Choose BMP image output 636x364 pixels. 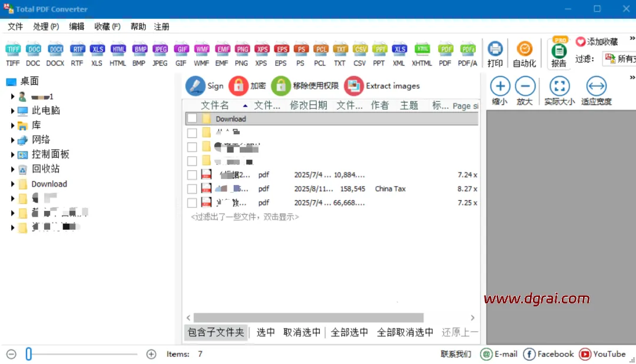point(139,54)
